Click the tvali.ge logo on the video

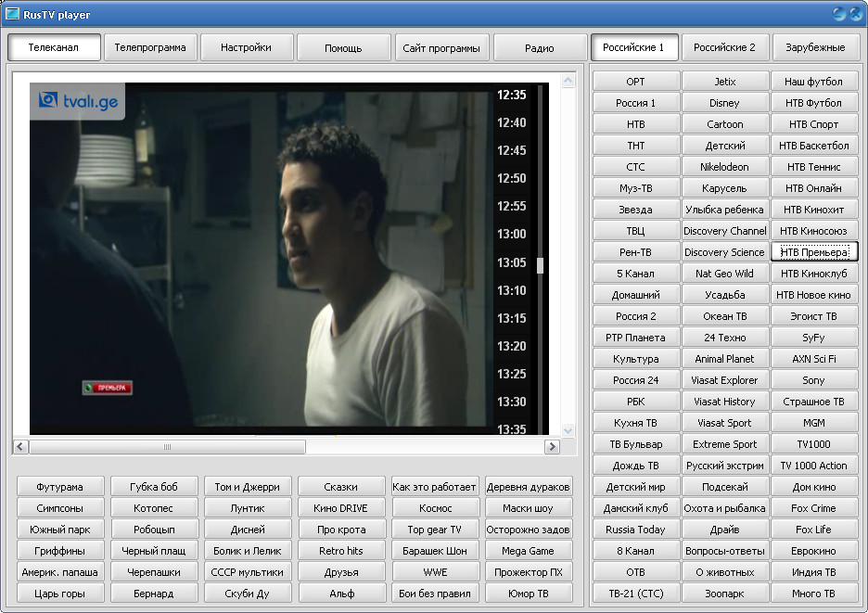[79, 101]
